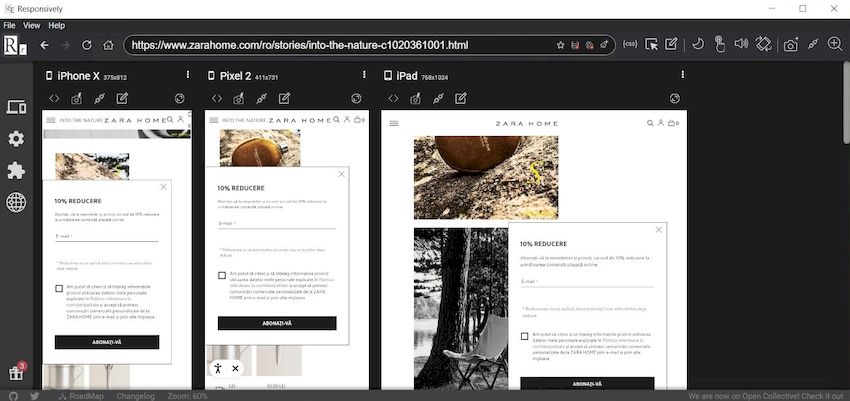Image resolution: width=850 pixels, height=401 pixels.
Task: Toggle dark mode with the moon icon
Action: click(698, 44)
